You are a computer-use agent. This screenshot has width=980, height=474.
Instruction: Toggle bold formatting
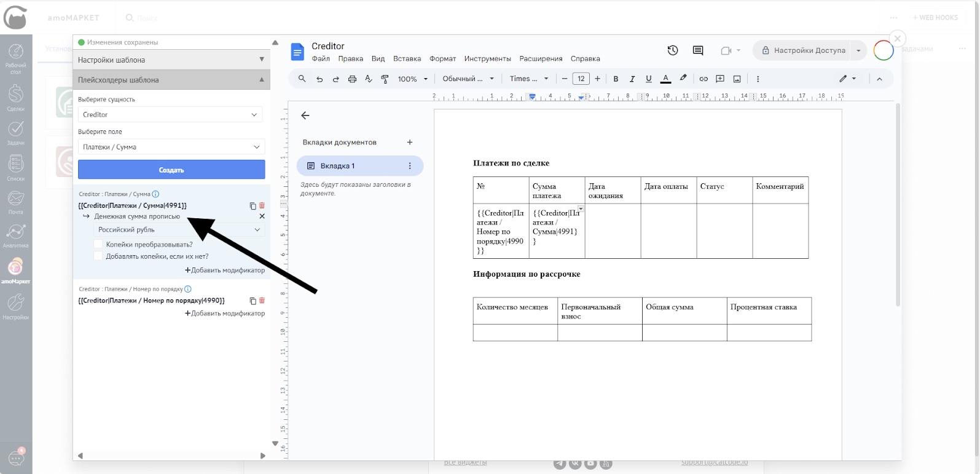tap(616, 79)
